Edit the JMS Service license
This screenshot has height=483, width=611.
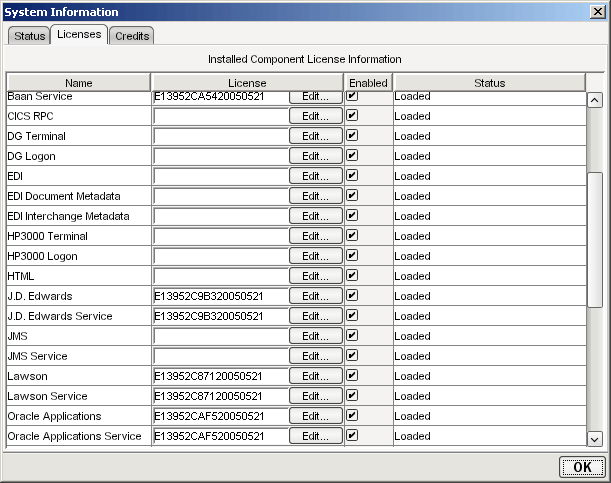pos(316,356)
